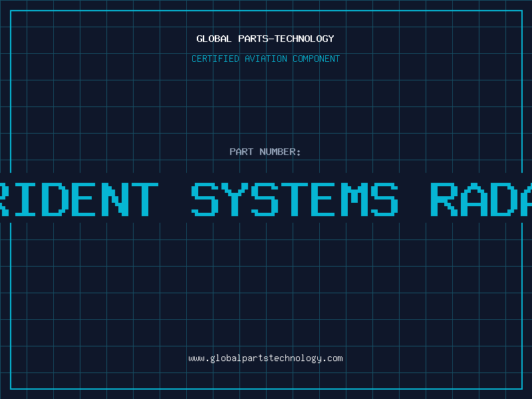This screenshot has height=399, width=532.
Task: Click the large SYSTEMS text in the banner
Action: (x=295, y=199)
